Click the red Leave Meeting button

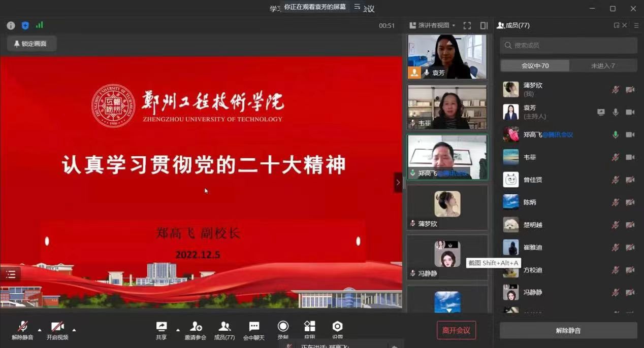tap(456, 330)
